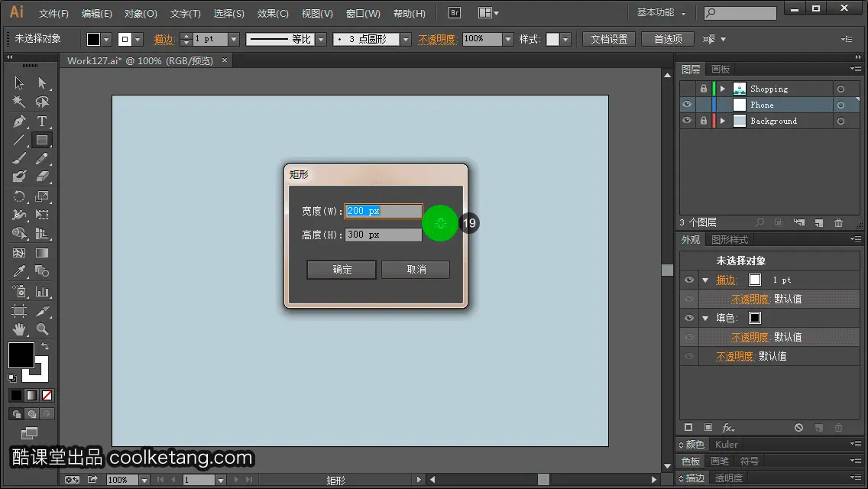Delete selected layer with trash icon
868x489 pixels.
coord(839,222)
